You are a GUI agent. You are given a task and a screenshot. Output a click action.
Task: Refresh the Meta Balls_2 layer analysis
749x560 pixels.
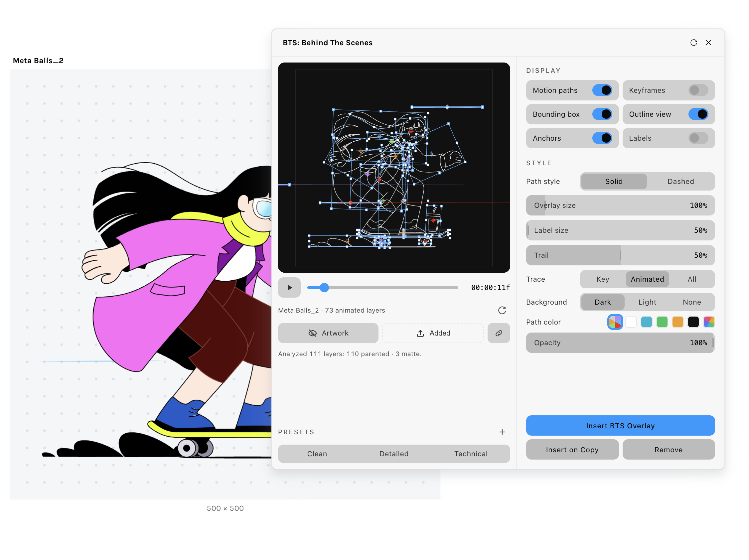coord(502,310)
